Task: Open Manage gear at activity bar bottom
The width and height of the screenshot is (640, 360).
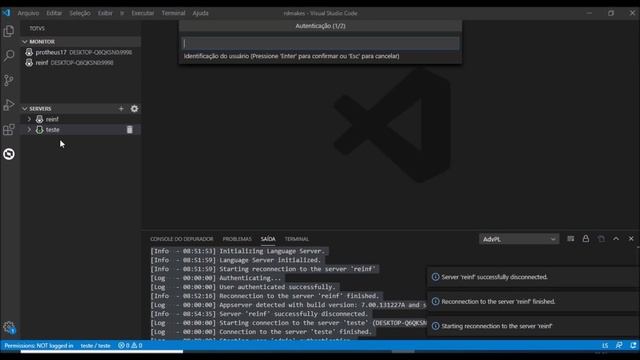Action: coord(9,327)
